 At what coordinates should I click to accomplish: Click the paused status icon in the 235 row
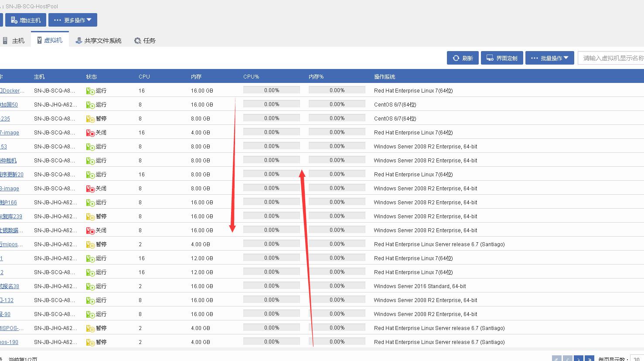click(x=90, y=119)
